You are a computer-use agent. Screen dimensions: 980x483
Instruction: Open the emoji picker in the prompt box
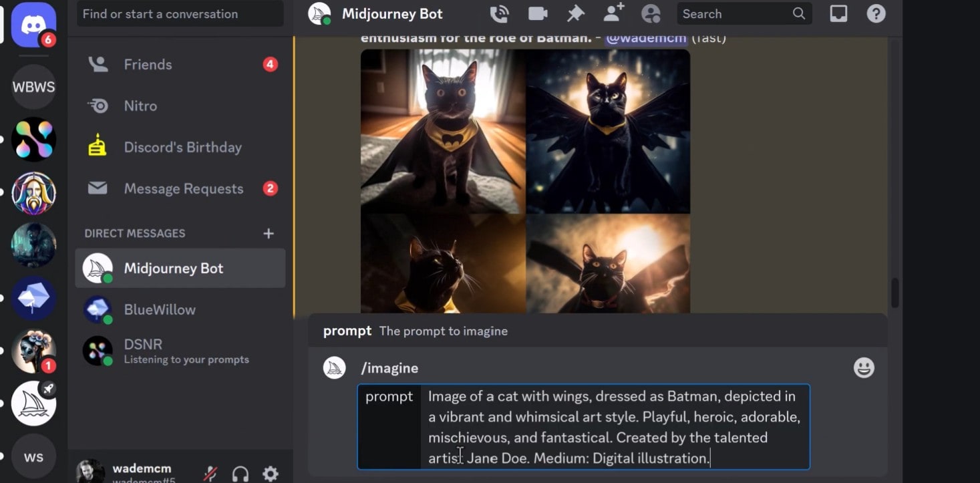(864, 367)
